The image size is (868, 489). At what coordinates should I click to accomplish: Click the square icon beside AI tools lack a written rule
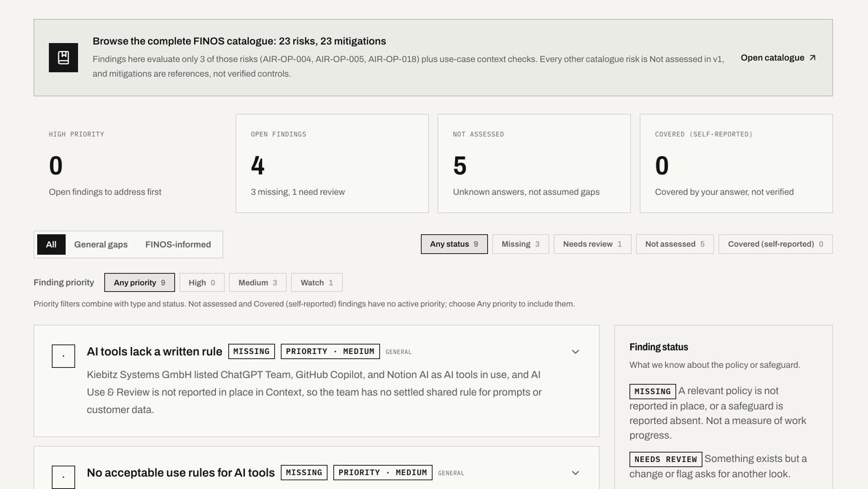[x=63, y=356]
